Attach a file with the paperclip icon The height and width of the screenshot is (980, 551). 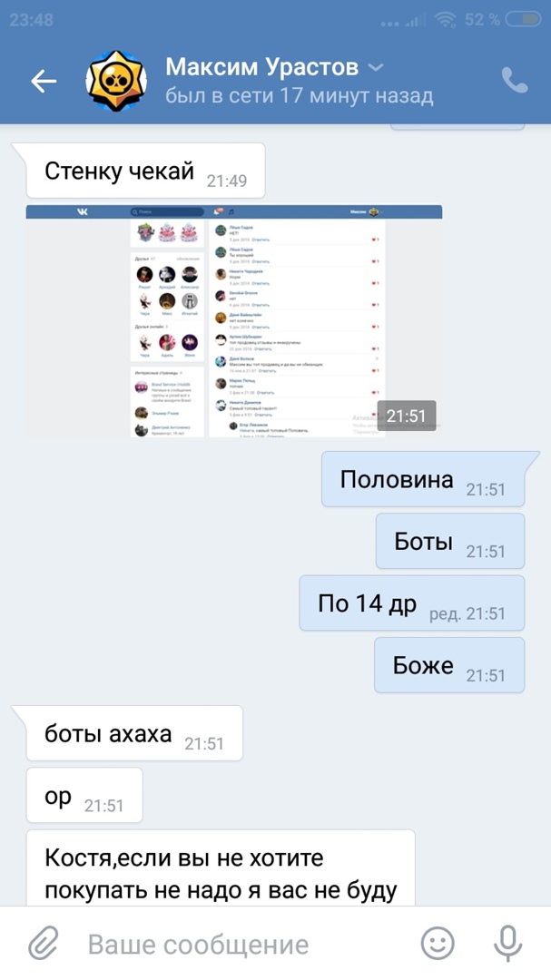tap(44, 943)
